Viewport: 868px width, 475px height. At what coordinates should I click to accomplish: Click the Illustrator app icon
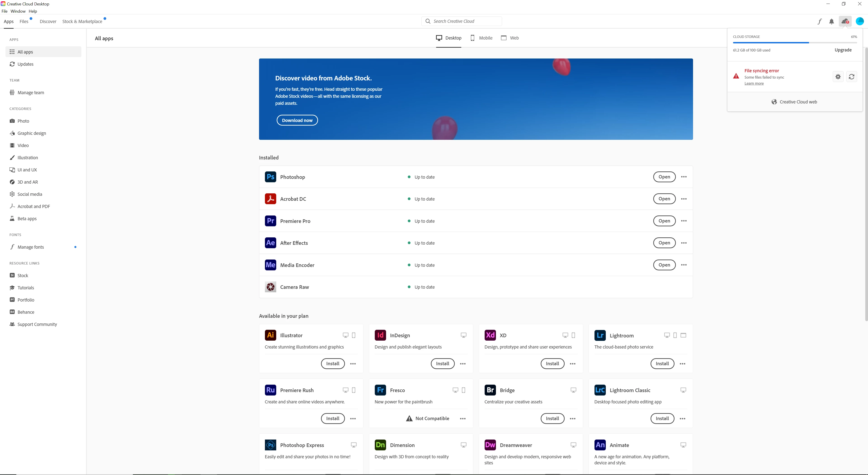click(270, 335)
